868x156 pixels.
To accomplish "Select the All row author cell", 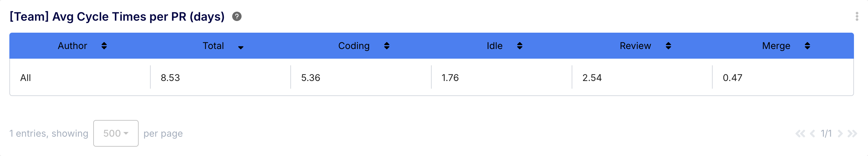I will (x=26, y=78).
